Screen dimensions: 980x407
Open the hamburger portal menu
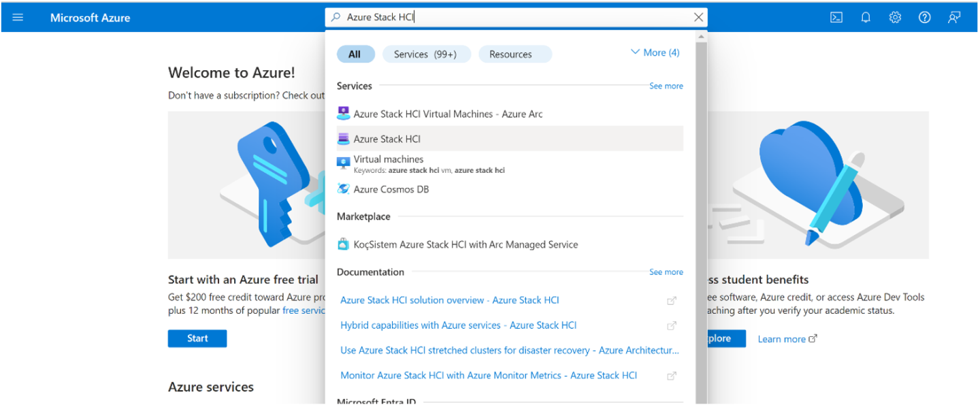point(18,17)
